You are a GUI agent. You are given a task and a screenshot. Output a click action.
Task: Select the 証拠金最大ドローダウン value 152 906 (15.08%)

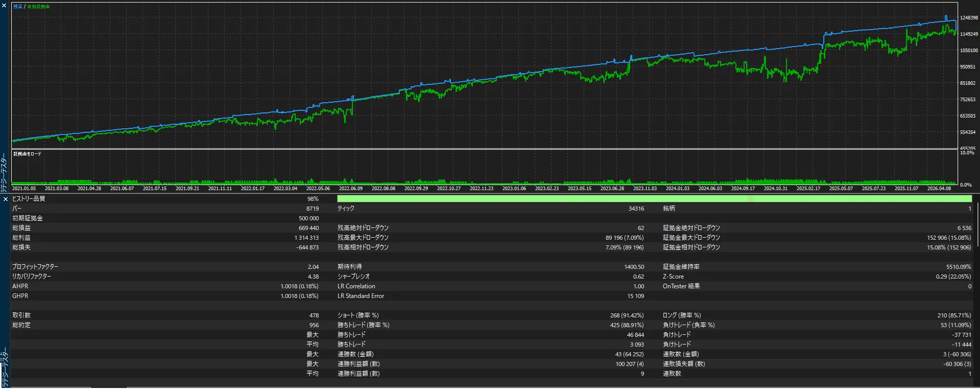pos(949,238)
